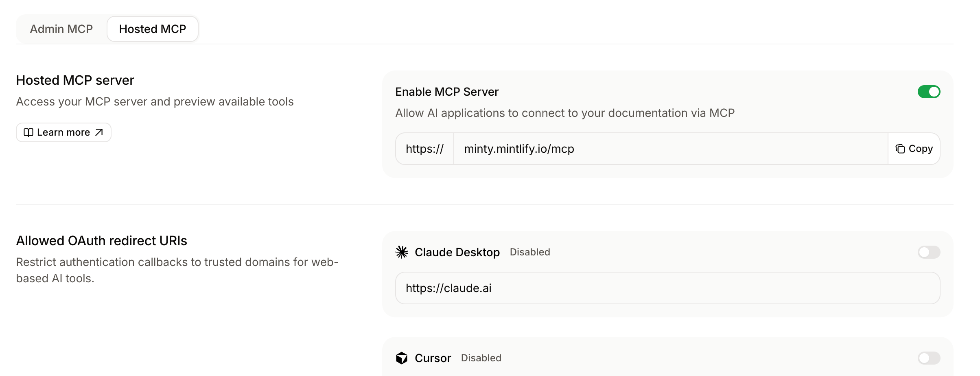
Task: Click the external arrow icon on Learn more
Action: pyautogui.click(x=99, y=132)
